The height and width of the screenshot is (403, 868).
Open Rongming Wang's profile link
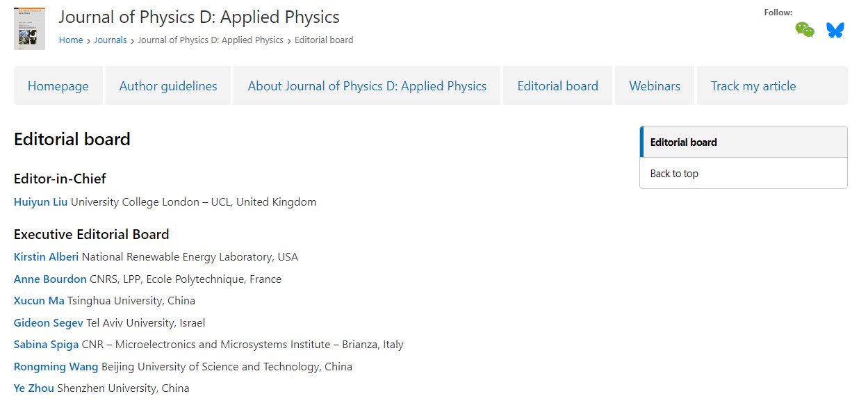click(56, 366)
